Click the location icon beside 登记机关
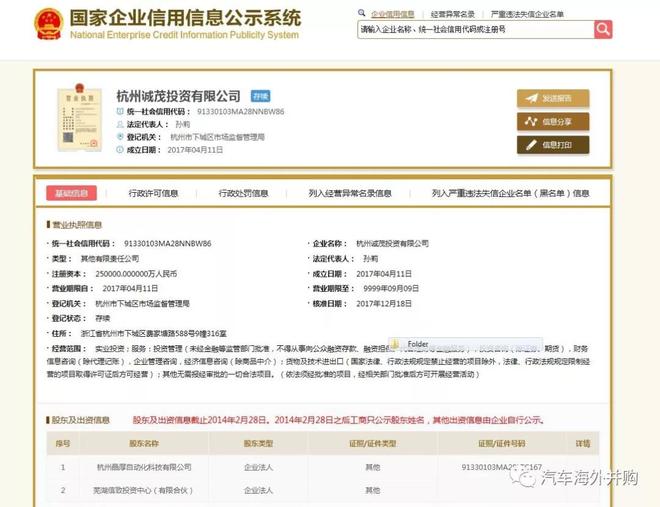Viewport: 660px width, 507px height. [120, 137]
